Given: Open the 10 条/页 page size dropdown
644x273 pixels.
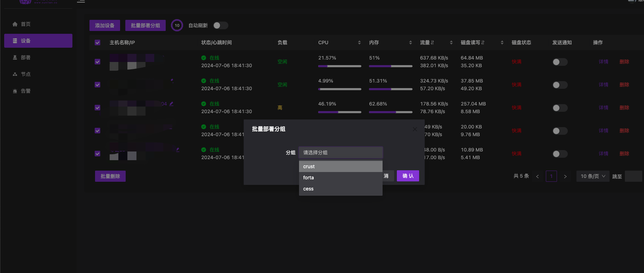Looking at the screenshot, I should coord(592,176).
